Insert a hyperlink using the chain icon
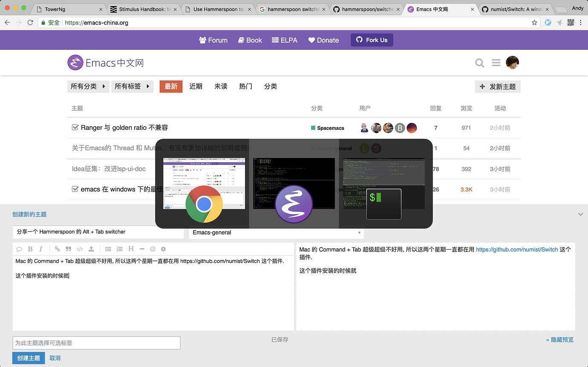 (57, 249)
